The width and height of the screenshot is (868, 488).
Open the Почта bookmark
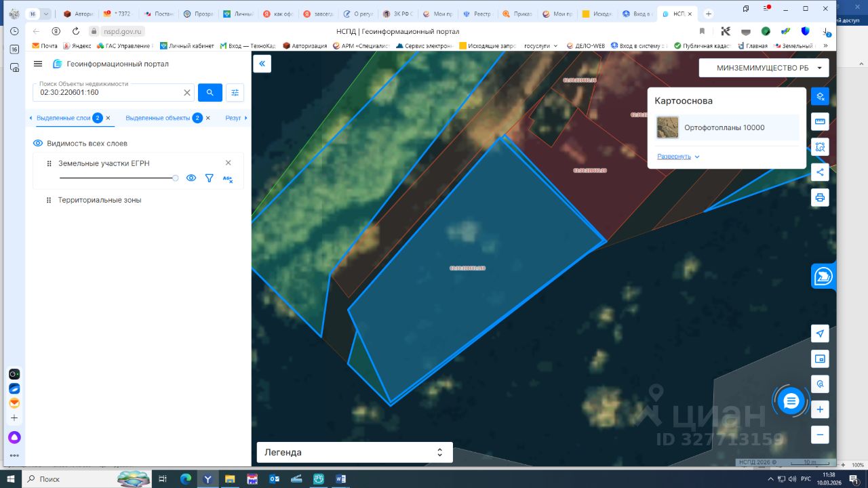[45, 46]
